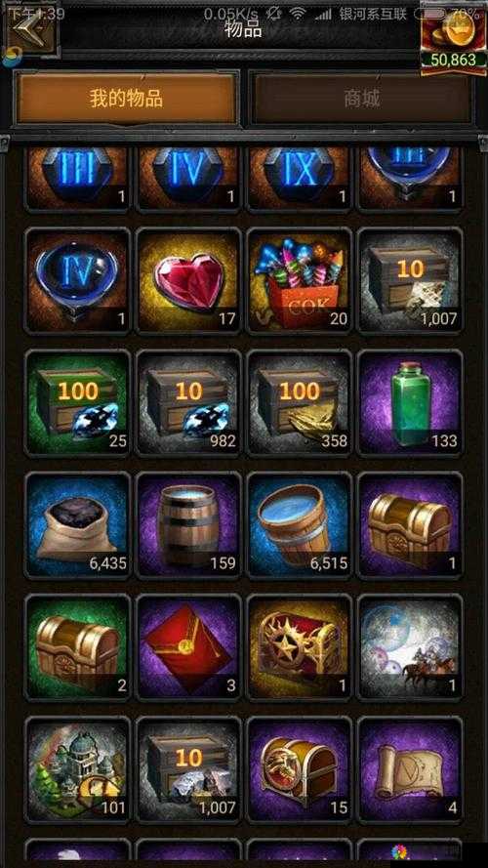Select the 100 gold crate with 358
488x868 pixels.
(x=300, y=403)
